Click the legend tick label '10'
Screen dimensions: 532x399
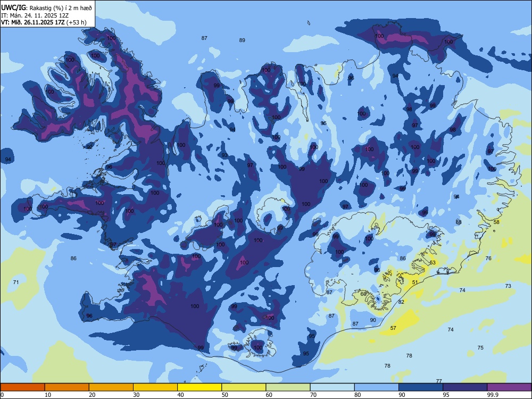click(48, 395)
